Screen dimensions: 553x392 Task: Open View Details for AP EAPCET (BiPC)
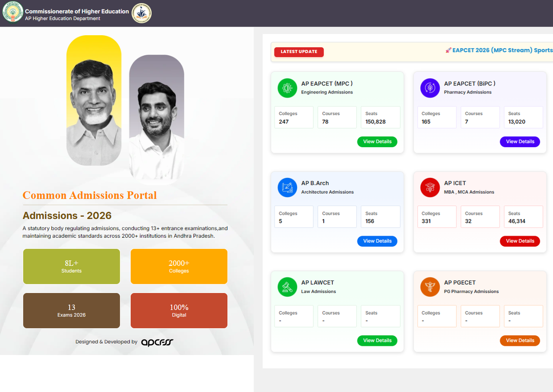point(520,142)
